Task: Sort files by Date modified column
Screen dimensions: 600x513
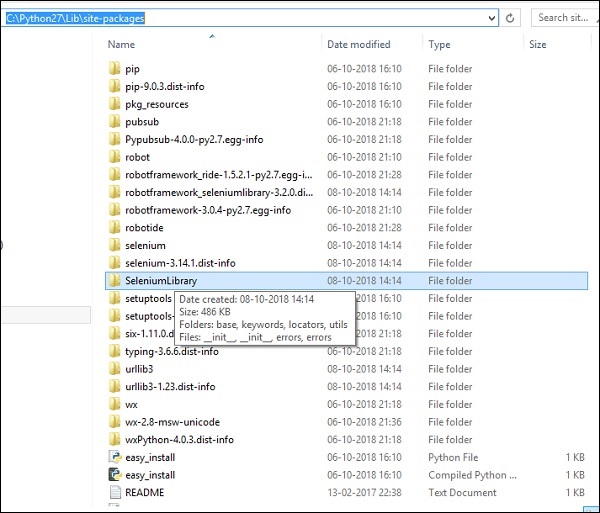Action: pos(359,44)
